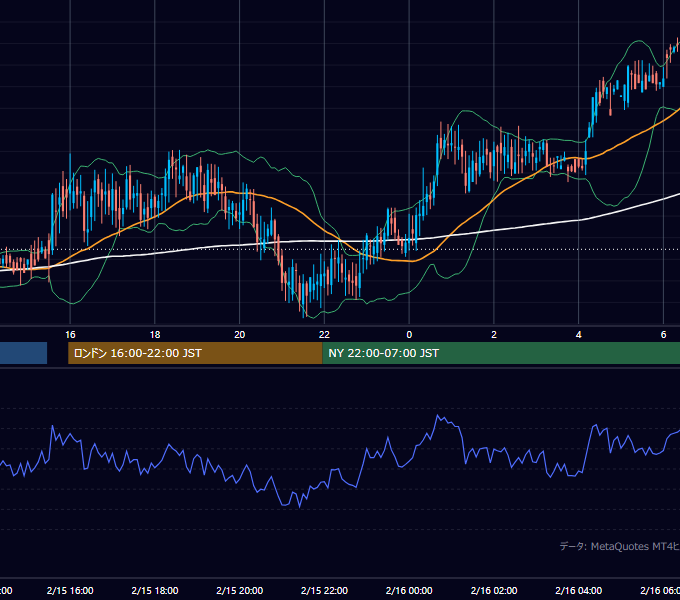Click the 18 hour label on price chart axis
This screenshot has width=680, height=600.
[155, 334]
